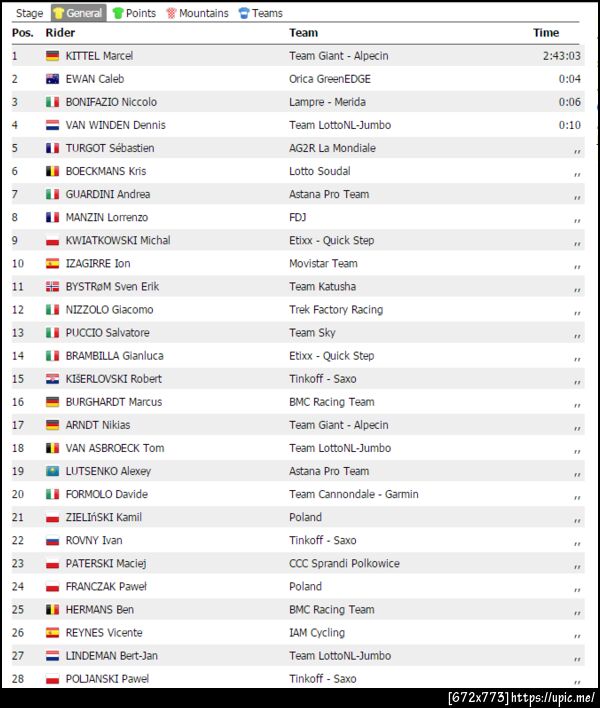Click the green jersey Points icon
This screenshot has height=708, width=600.
pyautogui.click(x=118, y=13)
